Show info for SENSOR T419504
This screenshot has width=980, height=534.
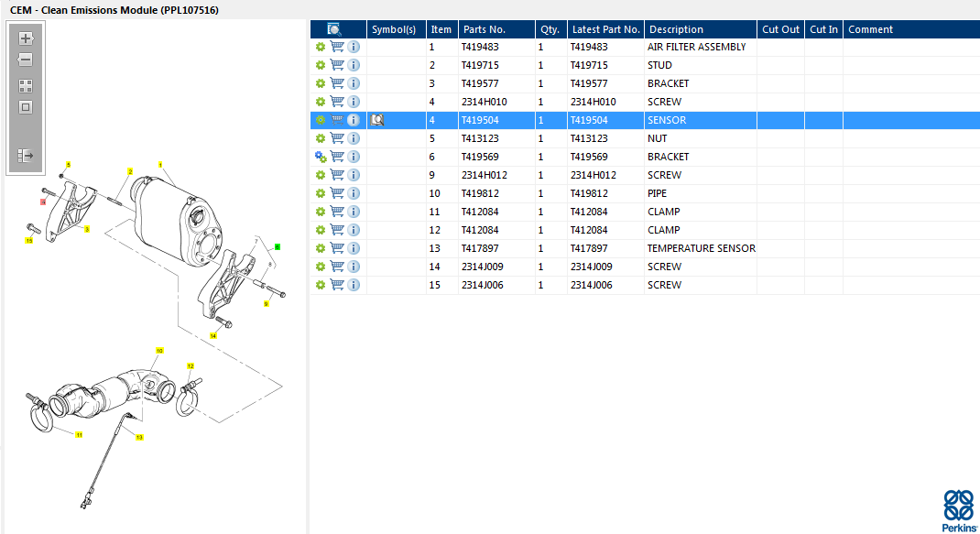click(x=354, y=120)
